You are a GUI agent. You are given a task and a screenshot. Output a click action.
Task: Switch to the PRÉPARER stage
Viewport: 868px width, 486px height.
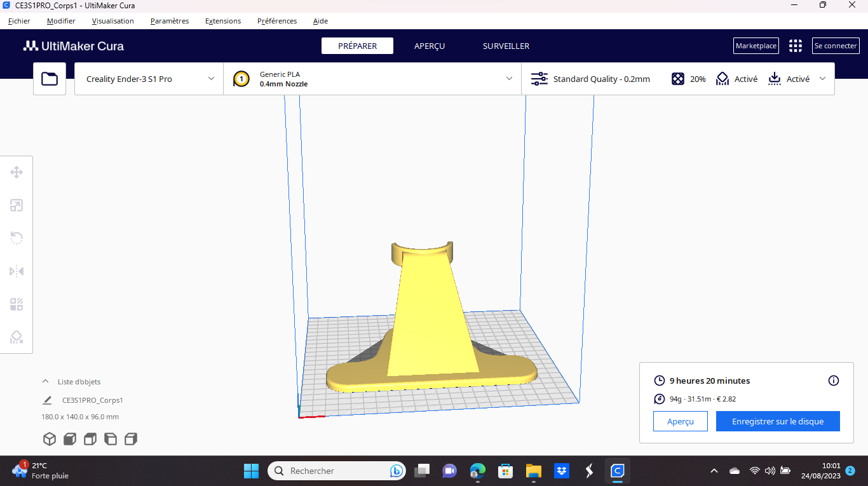357,46
